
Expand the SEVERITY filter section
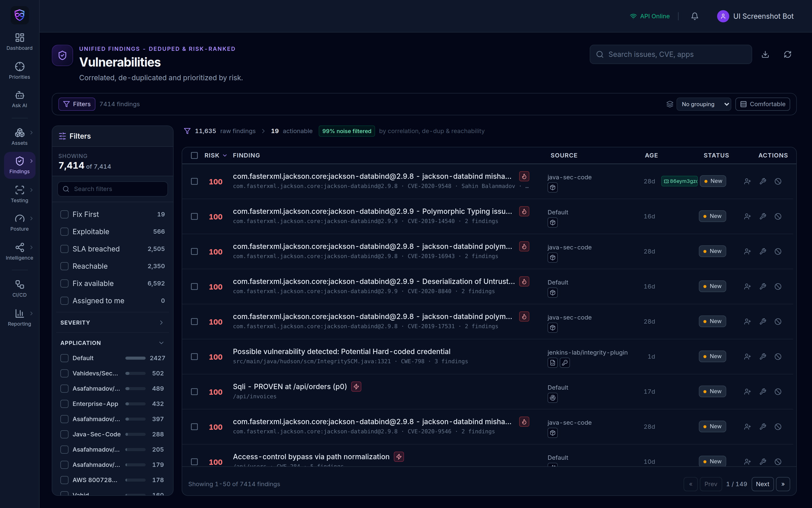click(112, 323)
